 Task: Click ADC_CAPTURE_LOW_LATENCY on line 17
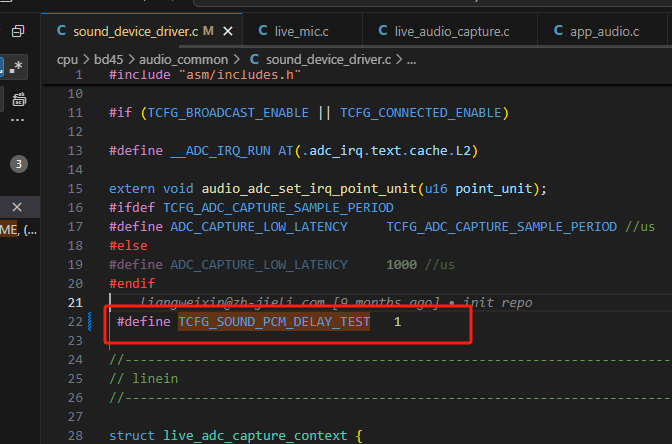259,227
